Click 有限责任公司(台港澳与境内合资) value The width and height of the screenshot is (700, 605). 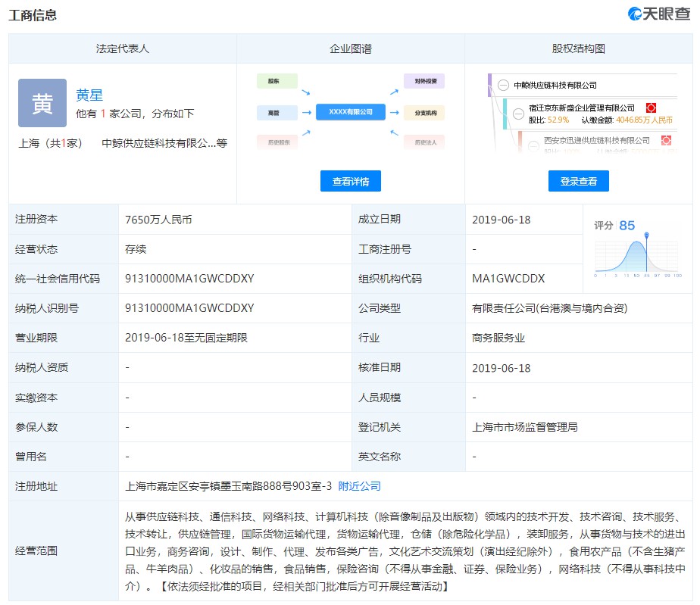click(x=549, y=308)
